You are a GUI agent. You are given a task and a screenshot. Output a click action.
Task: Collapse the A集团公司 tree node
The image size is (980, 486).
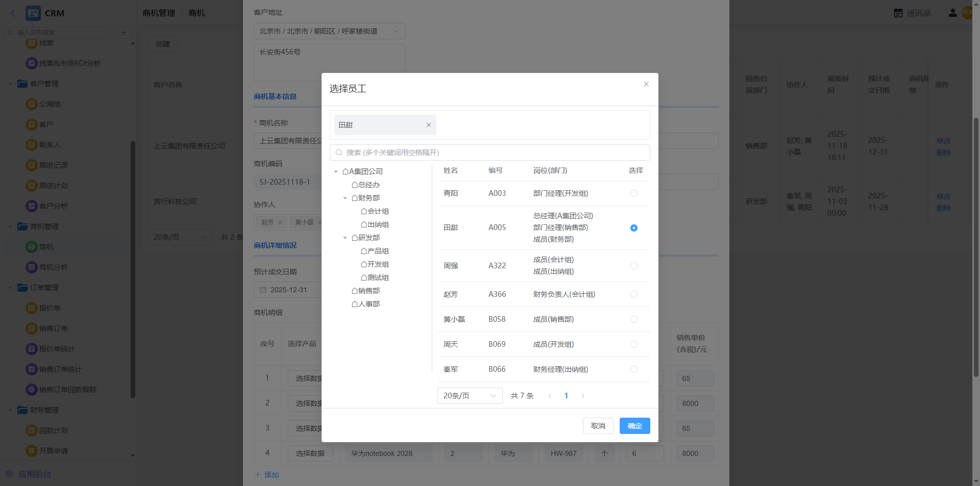coord(336,172)
